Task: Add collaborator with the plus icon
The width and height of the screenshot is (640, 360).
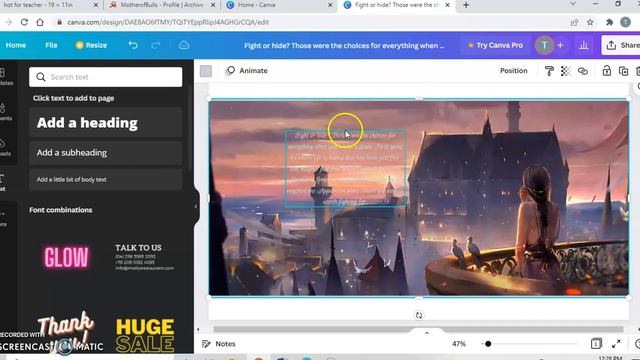Action: tap(560, 45)
